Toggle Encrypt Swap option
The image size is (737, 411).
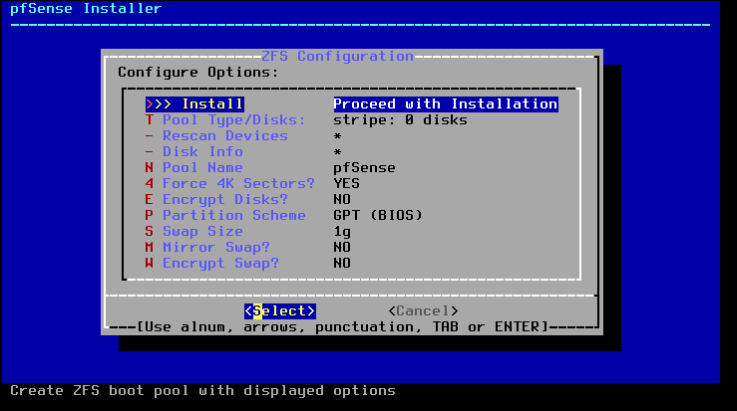(x=220, y=264)
